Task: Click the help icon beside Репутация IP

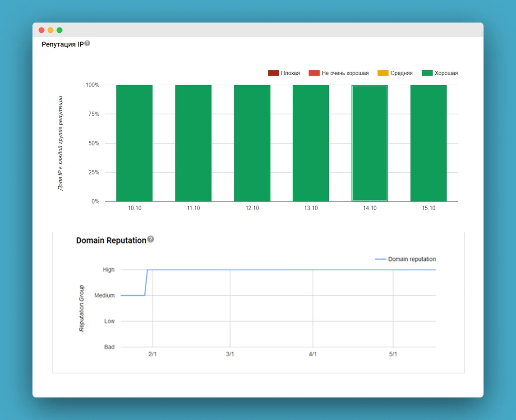Action: 88,43
